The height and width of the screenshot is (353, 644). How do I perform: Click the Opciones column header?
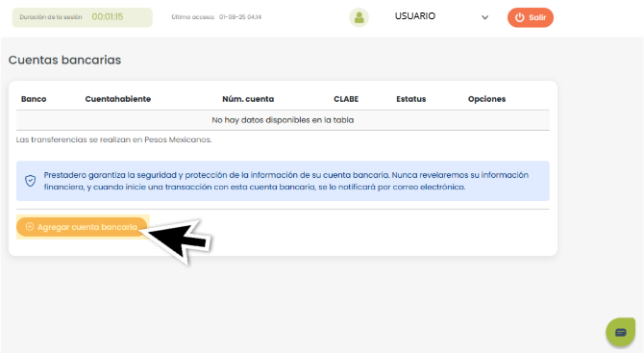486,99
